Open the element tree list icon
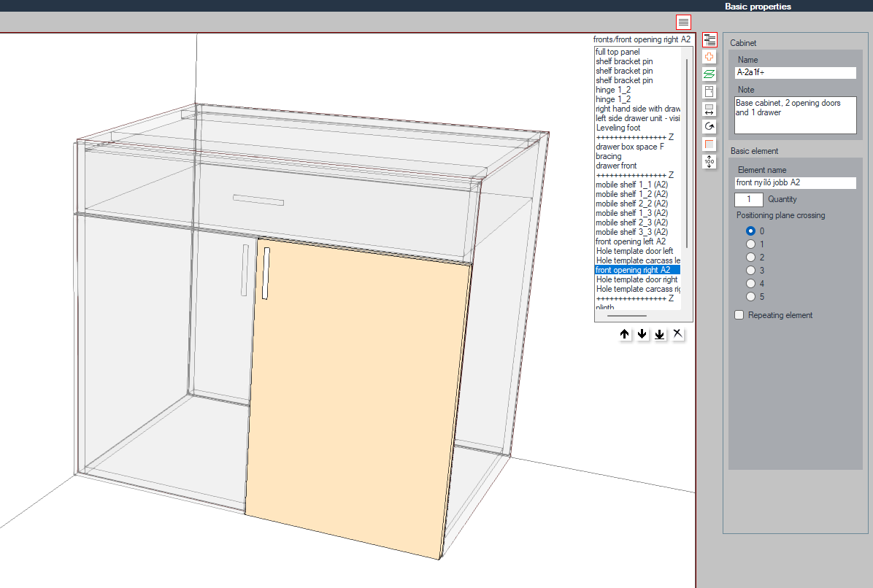Image resolution: width=873 pixels, height=588 pixels. (709, 40)
